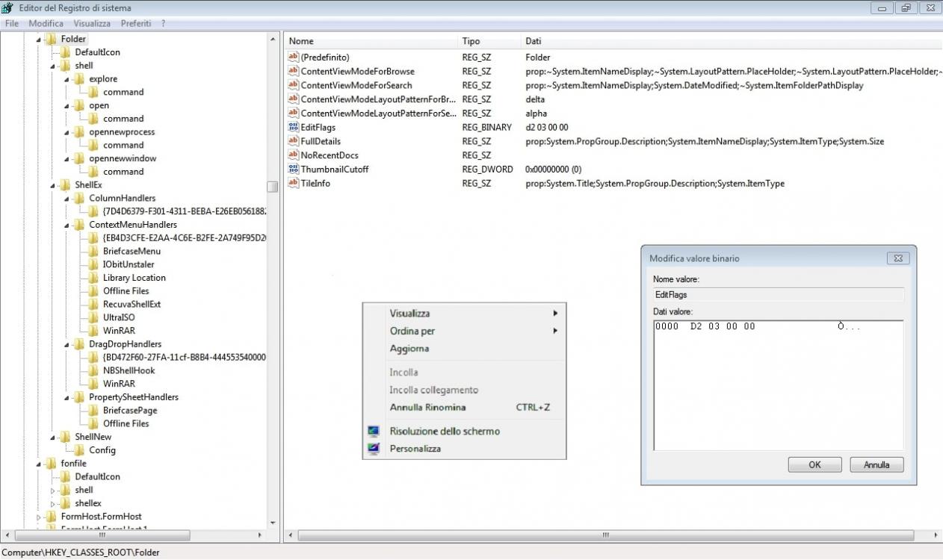Click the values pane horizontal scrollbar thumb

click(x=605, y=535)
